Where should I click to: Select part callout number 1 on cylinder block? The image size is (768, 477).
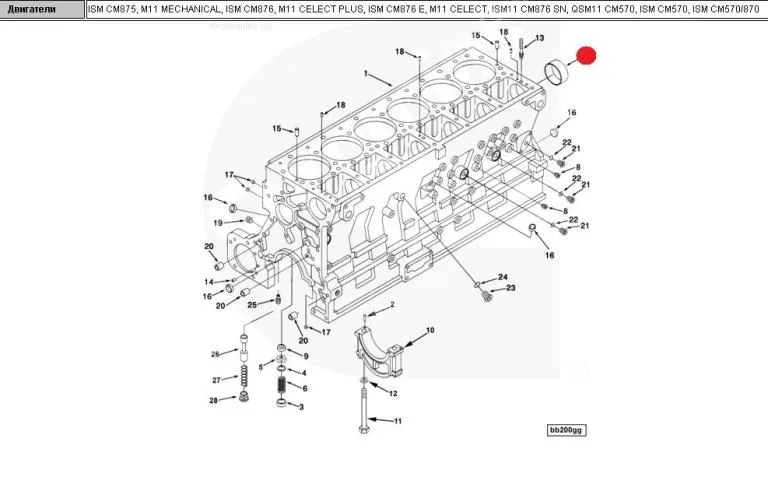point(367,74)
